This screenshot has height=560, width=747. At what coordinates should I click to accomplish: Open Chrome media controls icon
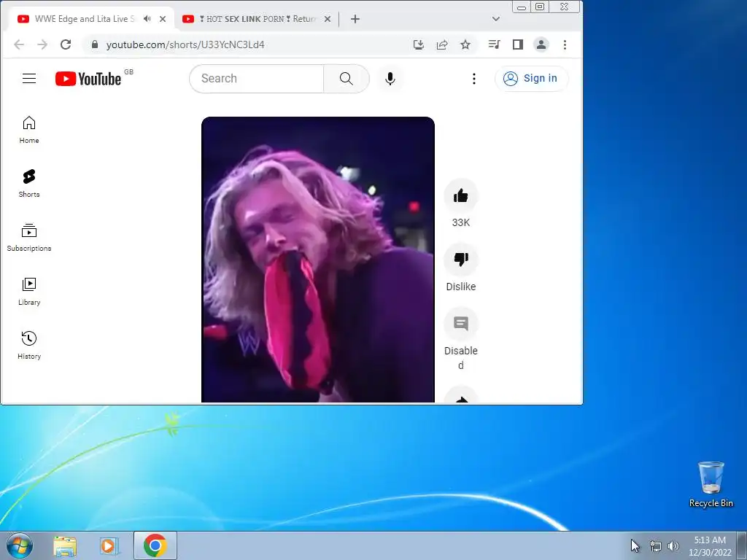[494, 44]
